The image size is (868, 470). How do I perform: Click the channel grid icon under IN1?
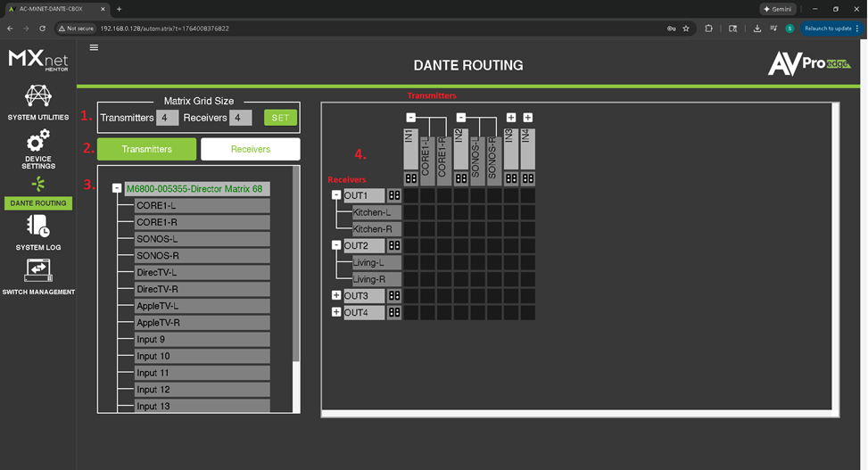pyautogui.click(x=411, y=178)
